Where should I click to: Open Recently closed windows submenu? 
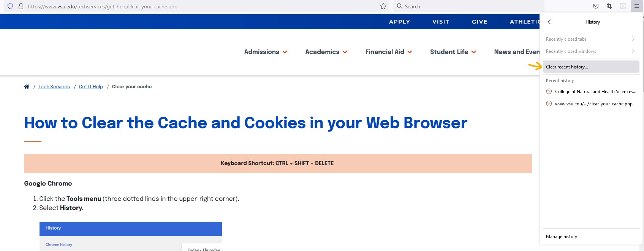click(591, 51)
